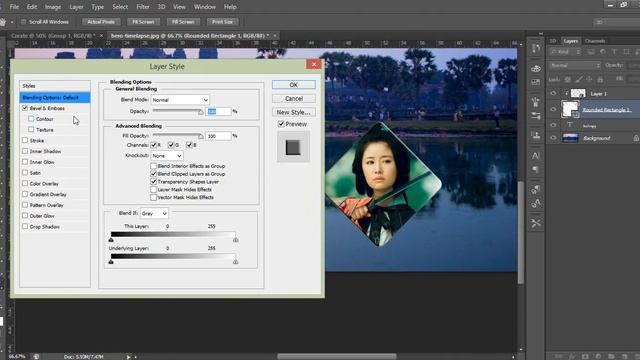Screen dimensions: 640x360
Task: Click This Layer black blend slider handle
Action: [111, 240]
